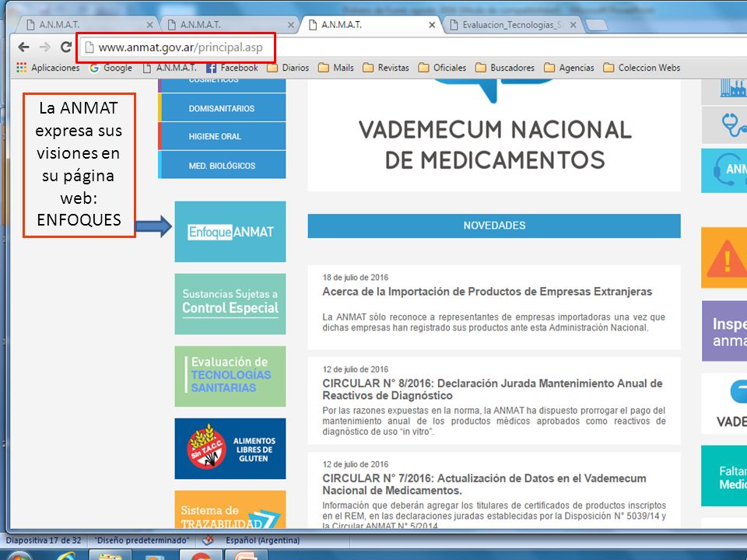The height and width of the screenshot is (560, 747).
Task: Open the Facebook bookmark
Action: click(x=232, y=68)
